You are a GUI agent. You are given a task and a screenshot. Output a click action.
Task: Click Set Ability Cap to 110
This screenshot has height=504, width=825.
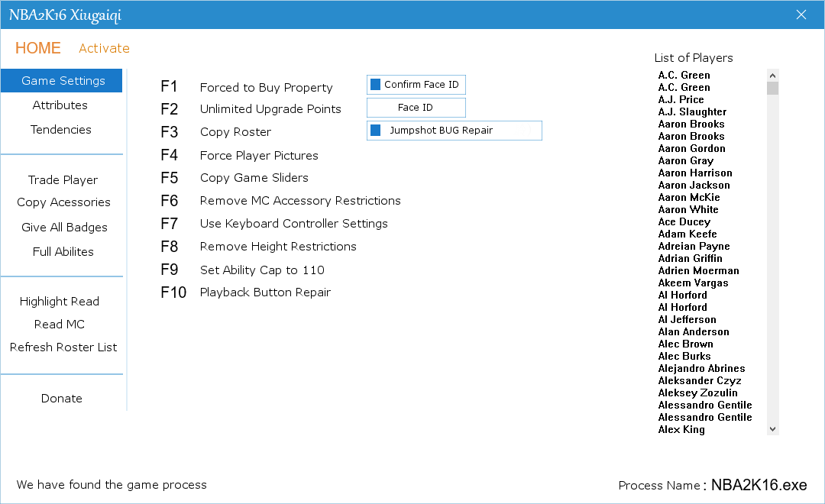tap(262, 270)
